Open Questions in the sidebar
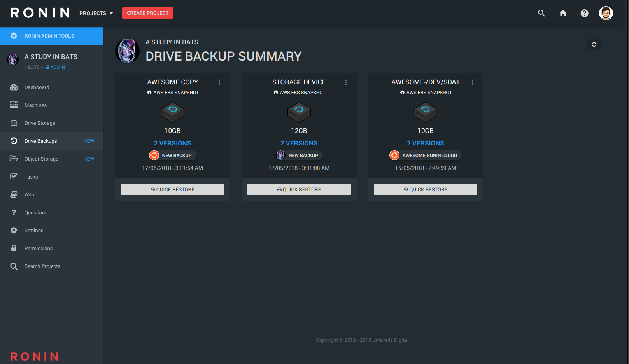Screen dimensions: 629x364 (52, 212)
